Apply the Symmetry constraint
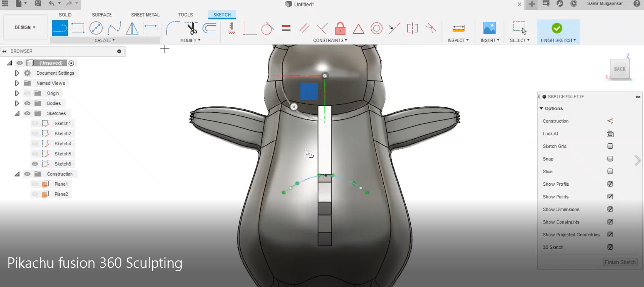Image resolution: width=644 pixels, height=287 pixels. [x=412, y=28]
